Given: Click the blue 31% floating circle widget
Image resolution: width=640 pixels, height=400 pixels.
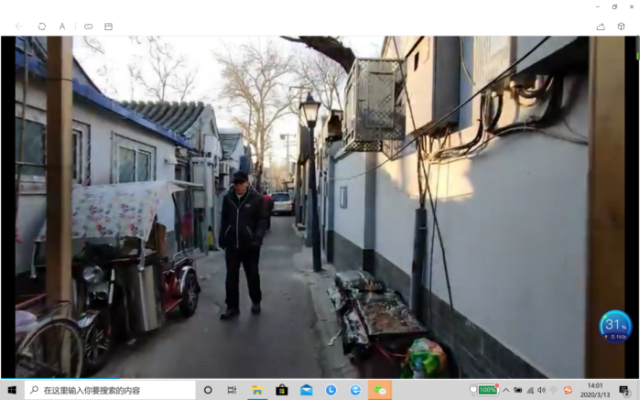Looking at the screenshot, I should (x=615, y=326).
